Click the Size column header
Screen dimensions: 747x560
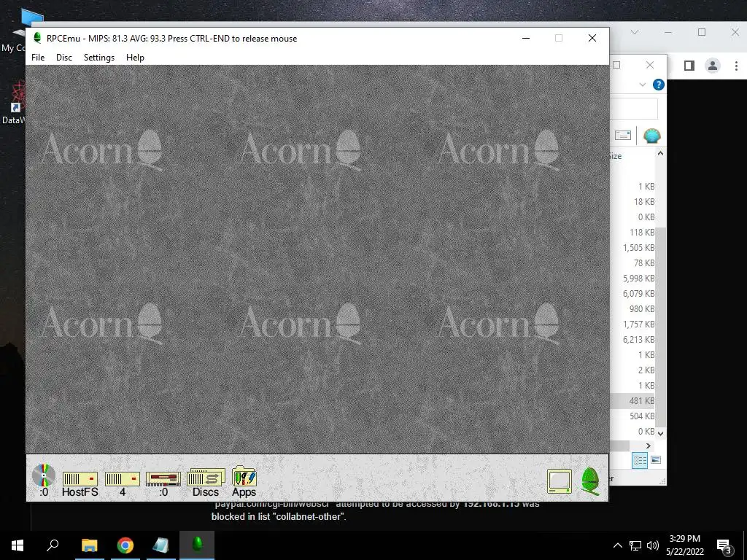[616, 156]
